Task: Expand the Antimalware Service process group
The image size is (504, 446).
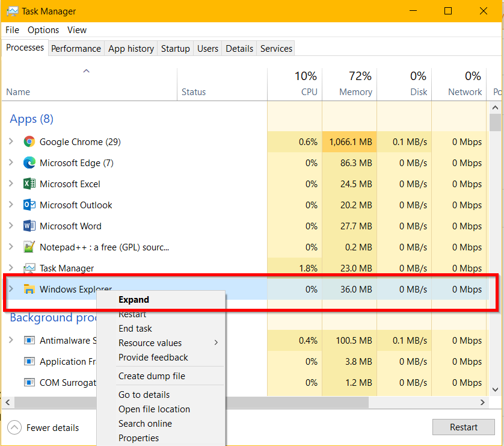Action: coord(11,340)
